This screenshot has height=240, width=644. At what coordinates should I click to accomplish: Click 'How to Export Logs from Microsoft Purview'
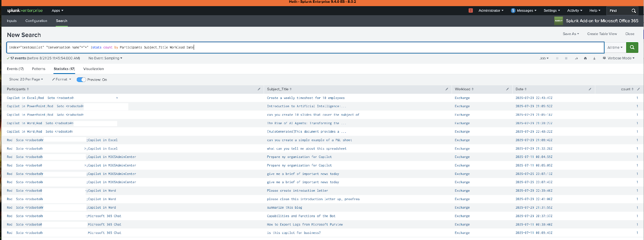[305, 225]
